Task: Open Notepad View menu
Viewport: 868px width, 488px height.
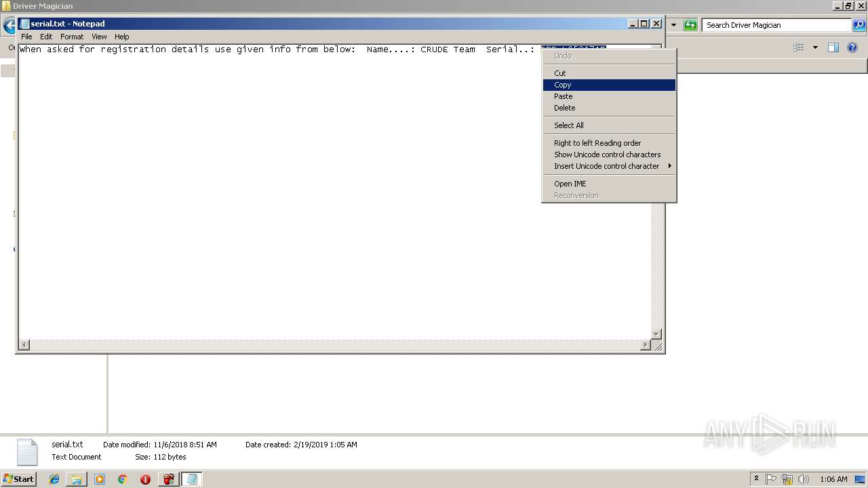Action: (99, 37)
